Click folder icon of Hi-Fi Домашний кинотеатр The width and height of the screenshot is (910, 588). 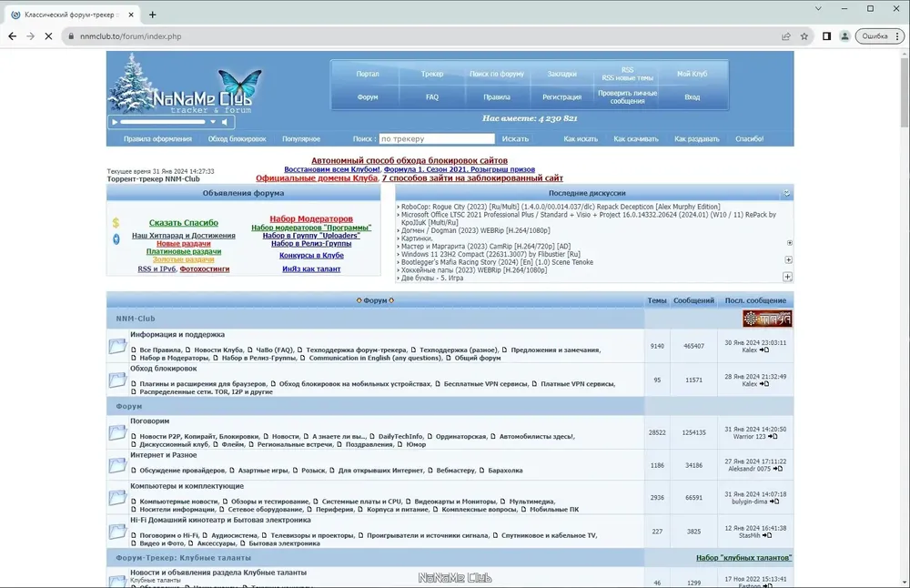pos(117,532)
